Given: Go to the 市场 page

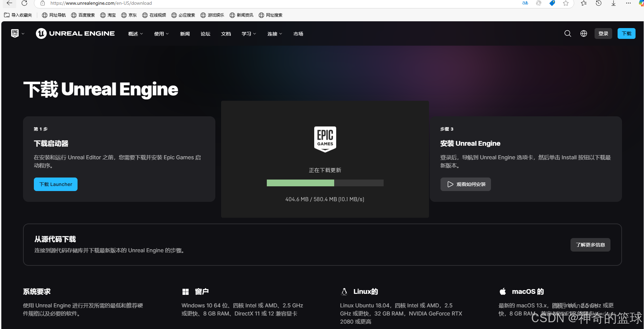Looking at the screenshot, I should 298,34.
